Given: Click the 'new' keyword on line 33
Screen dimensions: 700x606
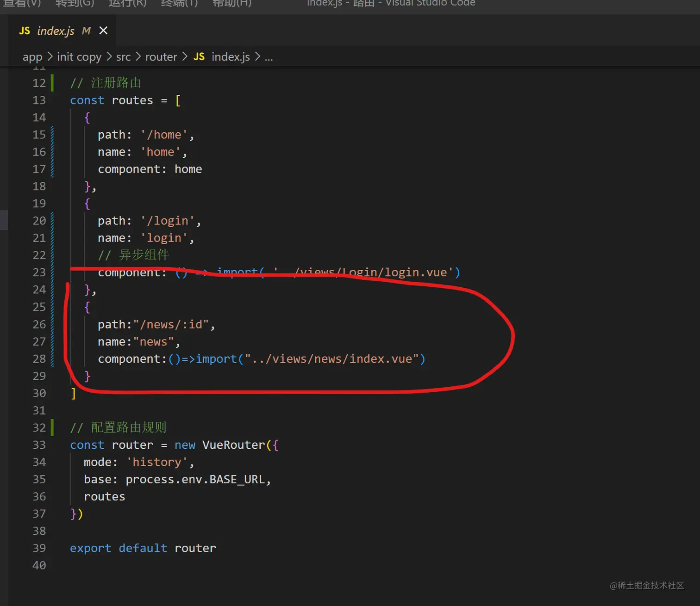Looking at the screenshot, I should (185, 445).
